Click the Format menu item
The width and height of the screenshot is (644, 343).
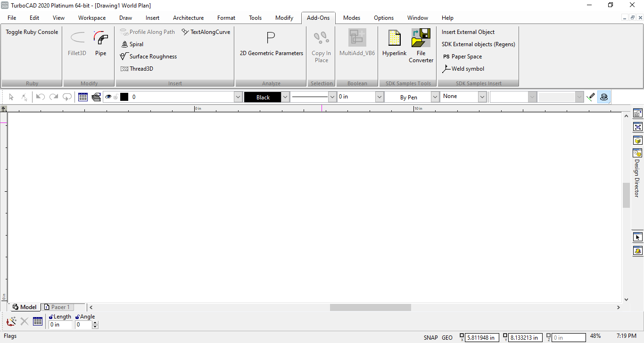[x=226, y=18]
